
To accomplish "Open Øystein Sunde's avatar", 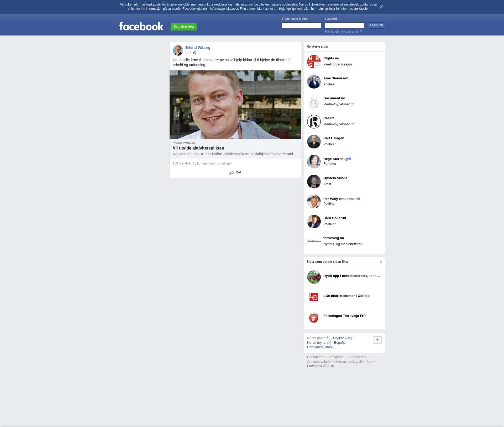I will pos(314,182).
